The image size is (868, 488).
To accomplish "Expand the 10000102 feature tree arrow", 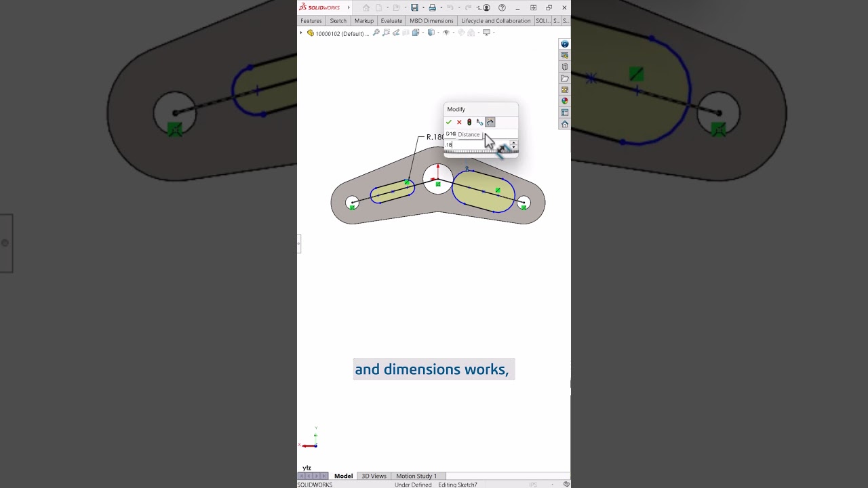I will 301,33.
